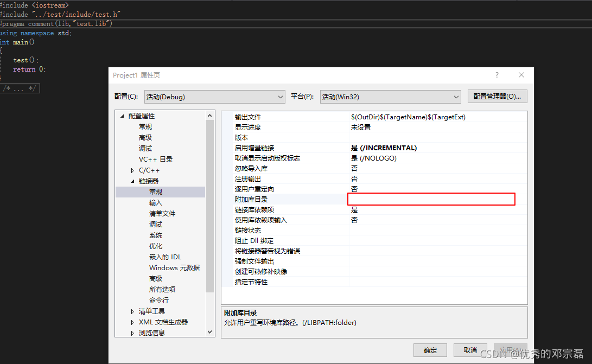Select 所有选项 in the tree
The height and width of the screenshot is (364, 592).
162,290
